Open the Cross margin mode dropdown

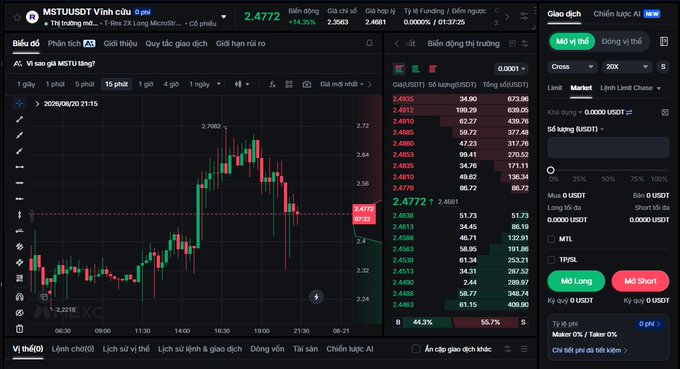pos(572,67)
